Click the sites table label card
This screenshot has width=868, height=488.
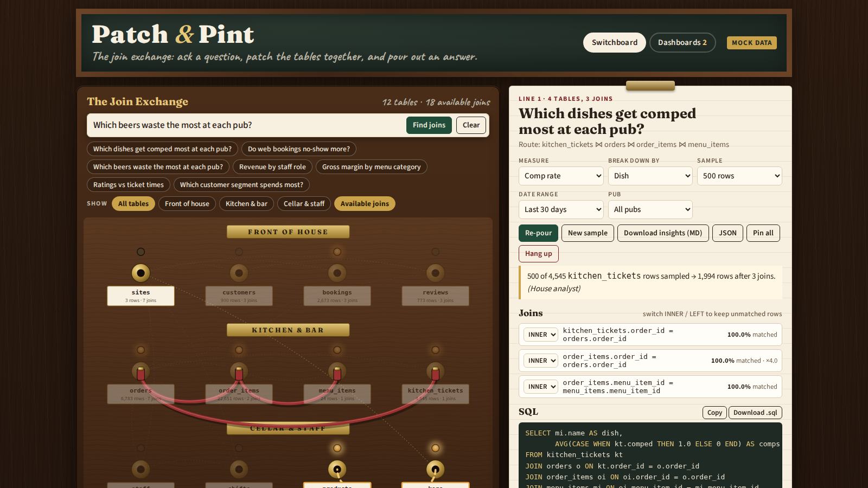pyautogui.click(x=141, y=296)
